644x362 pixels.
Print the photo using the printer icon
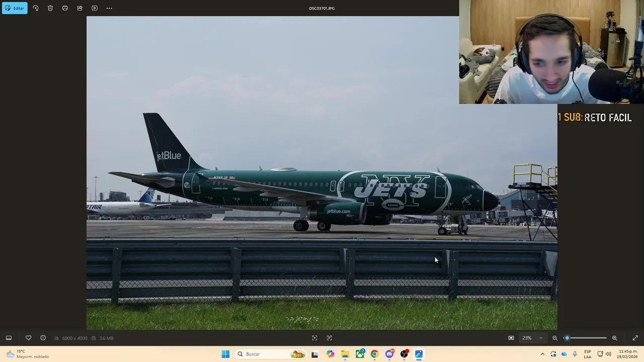click(x=65, y=8)
